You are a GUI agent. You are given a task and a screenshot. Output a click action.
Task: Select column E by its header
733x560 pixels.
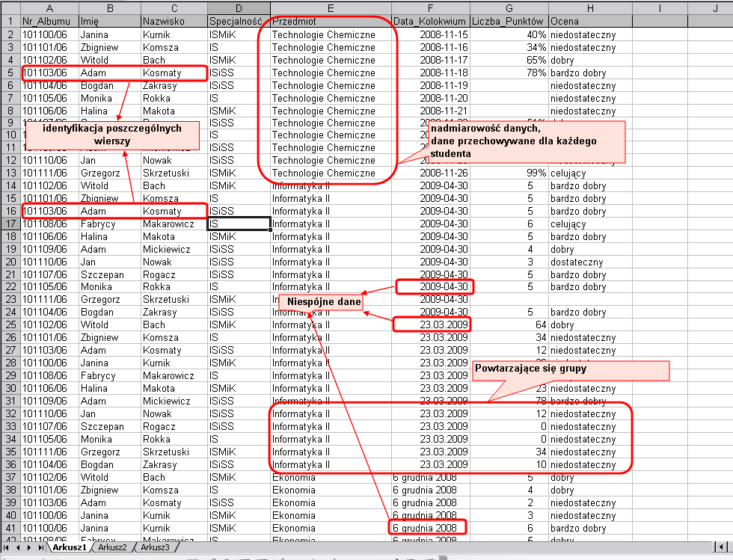331,8
